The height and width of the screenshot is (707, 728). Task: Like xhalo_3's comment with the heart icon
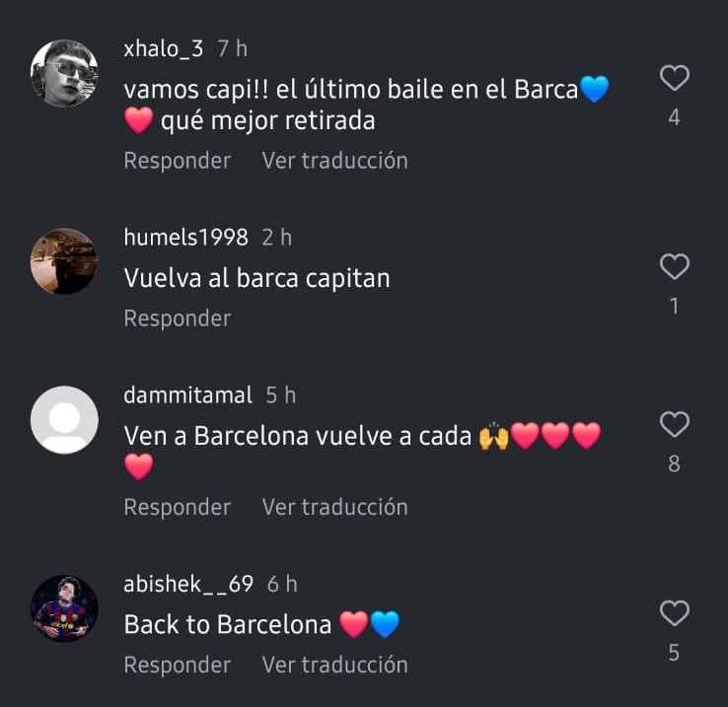click(674, 78)
